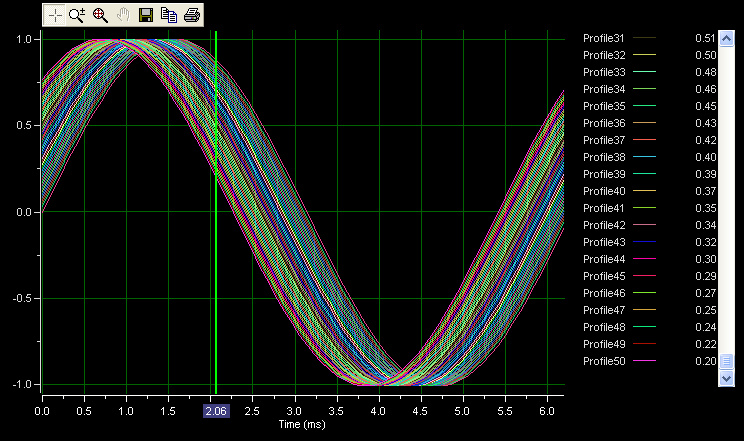Click the legend scrollbar thumb

727,361
